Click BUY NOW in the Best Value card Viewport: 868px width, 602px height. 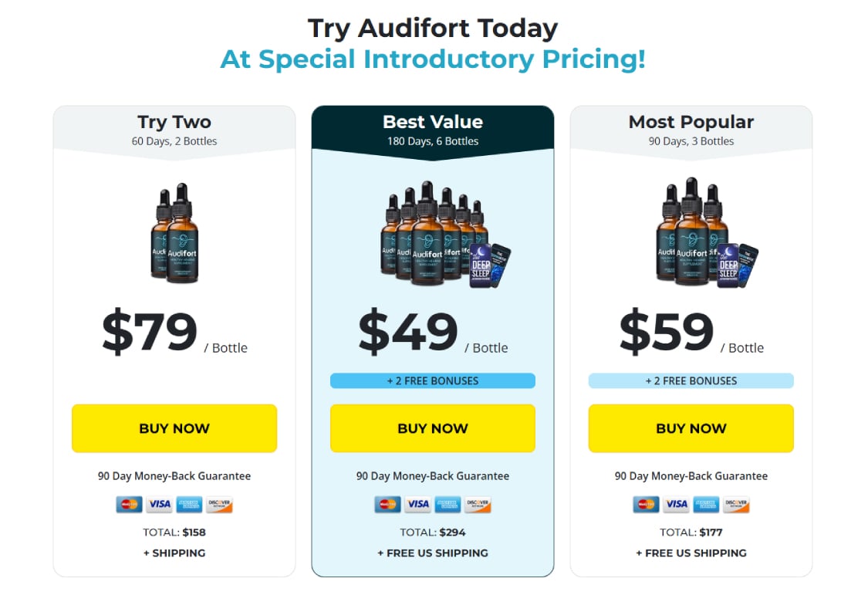[433, 428]
